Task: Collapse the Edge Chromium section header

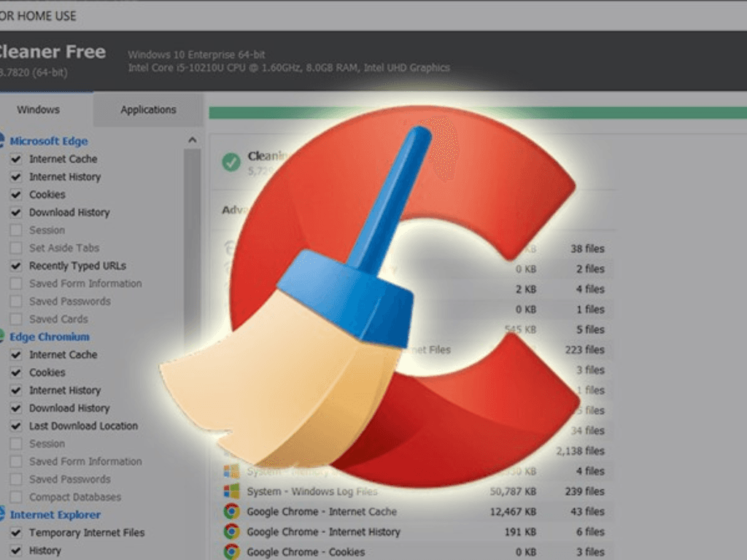Action: coord(50,337)
